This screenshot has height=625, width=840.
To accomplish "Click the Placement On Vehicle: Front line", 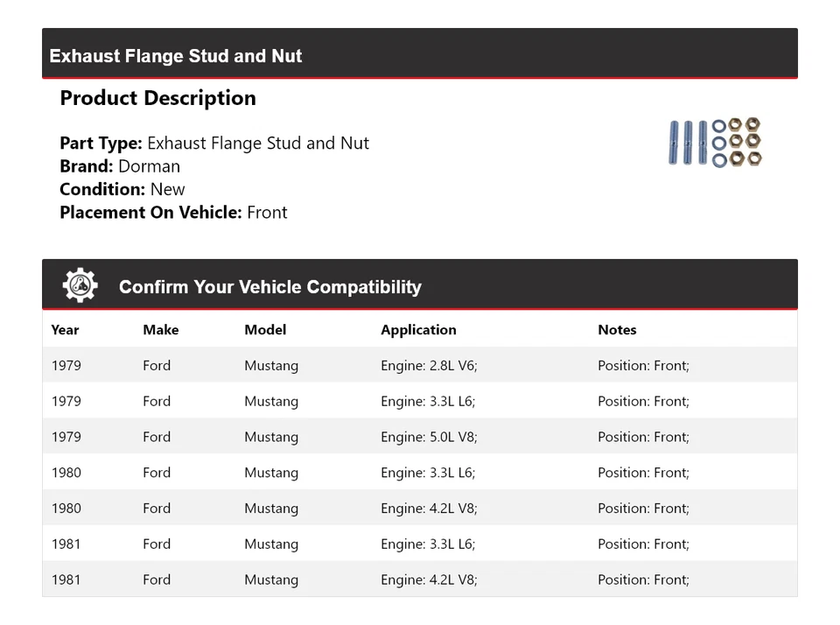I will tap(173, 213).
